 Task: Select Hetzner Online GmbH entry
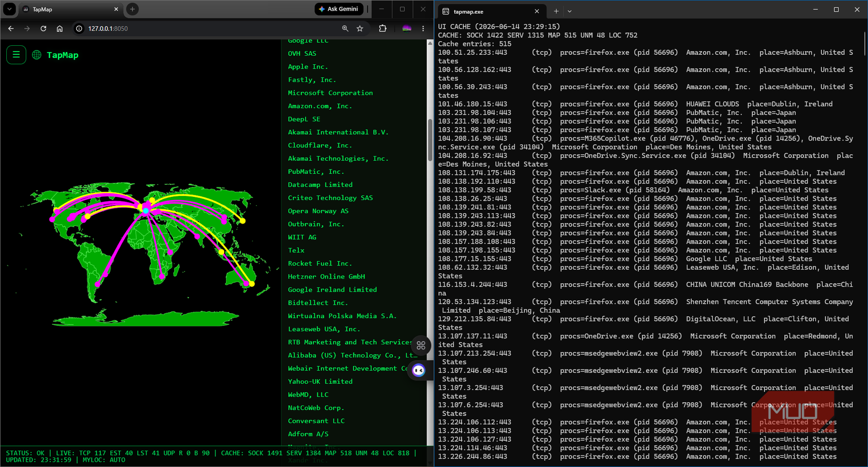click(x=326, y=277)
